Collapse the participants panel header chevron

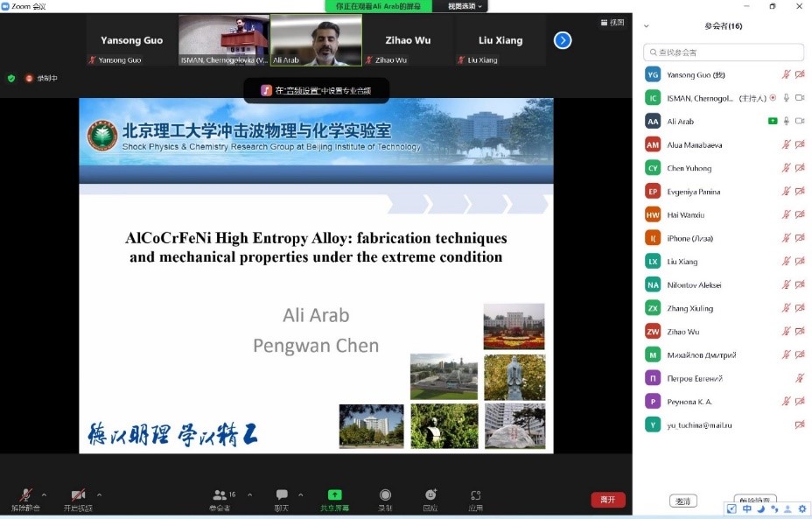click(647, 26)
